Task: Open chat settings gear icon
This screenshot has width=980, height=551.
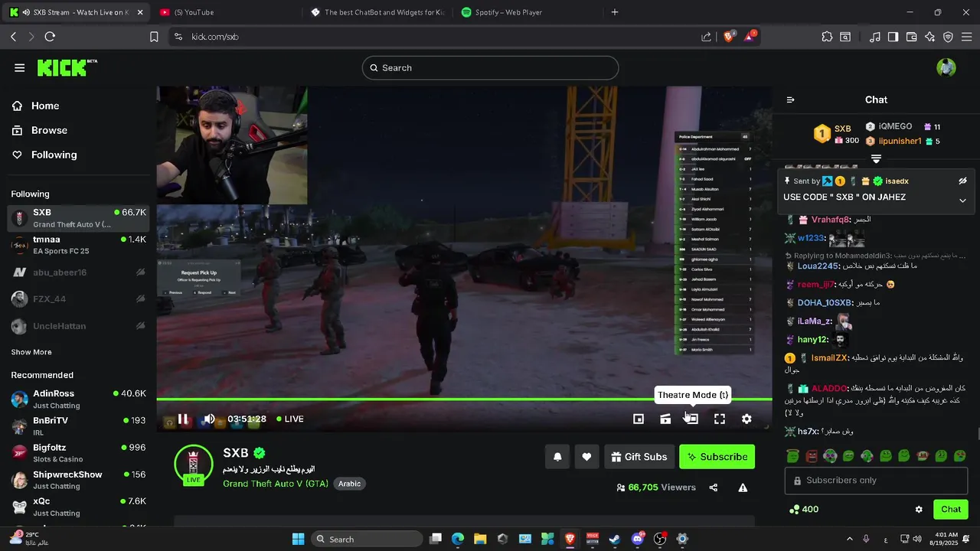Action: click(x=919, y=509)
